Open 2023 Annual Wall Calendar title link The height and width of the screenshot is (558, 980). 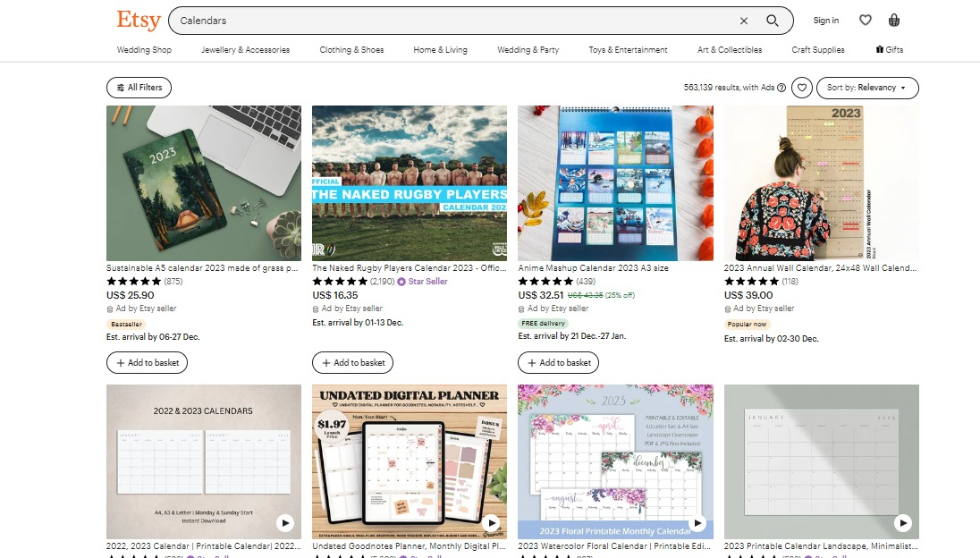click(820, 268)
